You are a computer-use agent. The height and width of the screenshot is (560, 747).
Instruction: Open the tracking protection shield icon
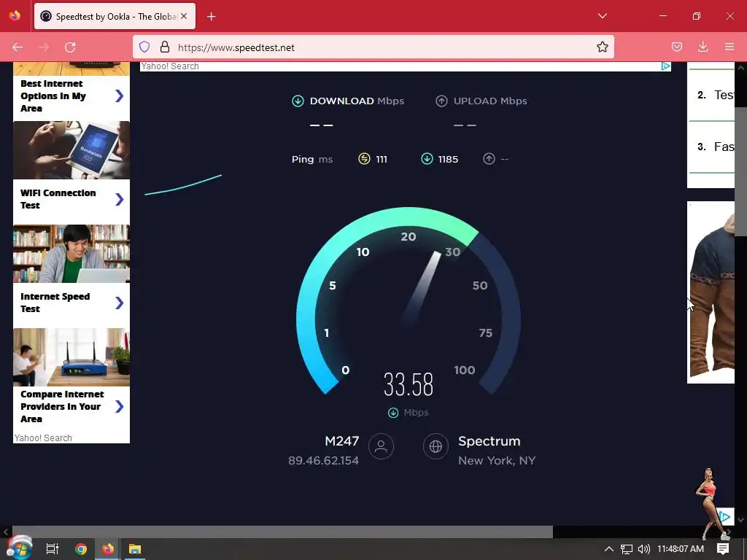[144, 47]
